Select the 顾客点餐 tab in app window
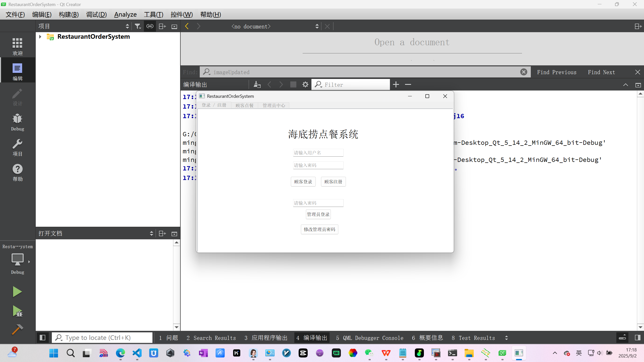The height and width of the screenshot is (362, 644). pyautogui.click(x=245, y=105)
